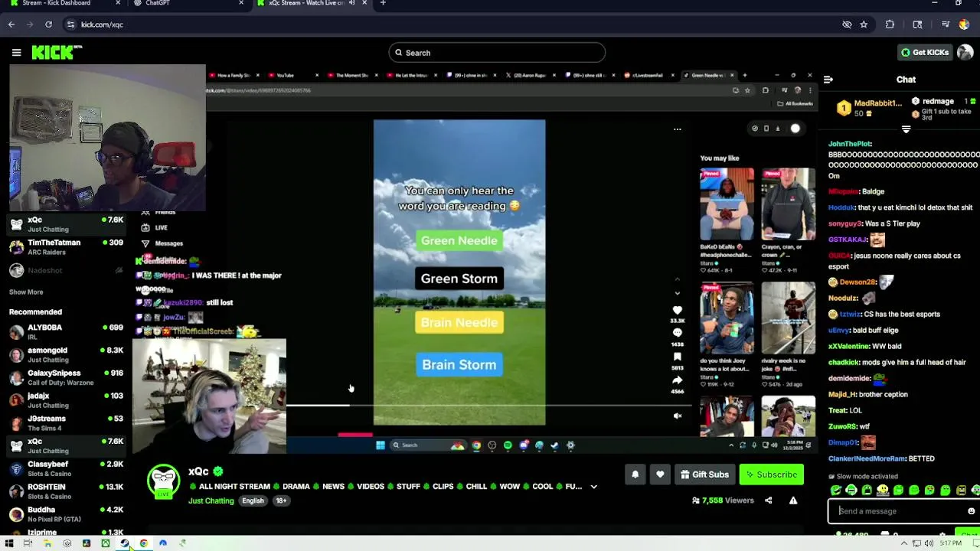This screenshot has height=551, width=980.
Task: Open TikTok video comments icon
Action: click(677, 333)
